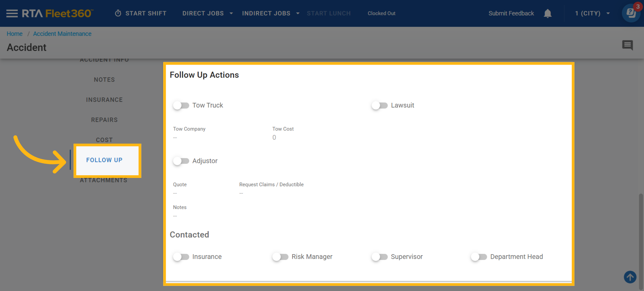Click the Start Shift stopwatch icon
The image size is (644, 291).
pyautogui.click(x=118, y=13)
